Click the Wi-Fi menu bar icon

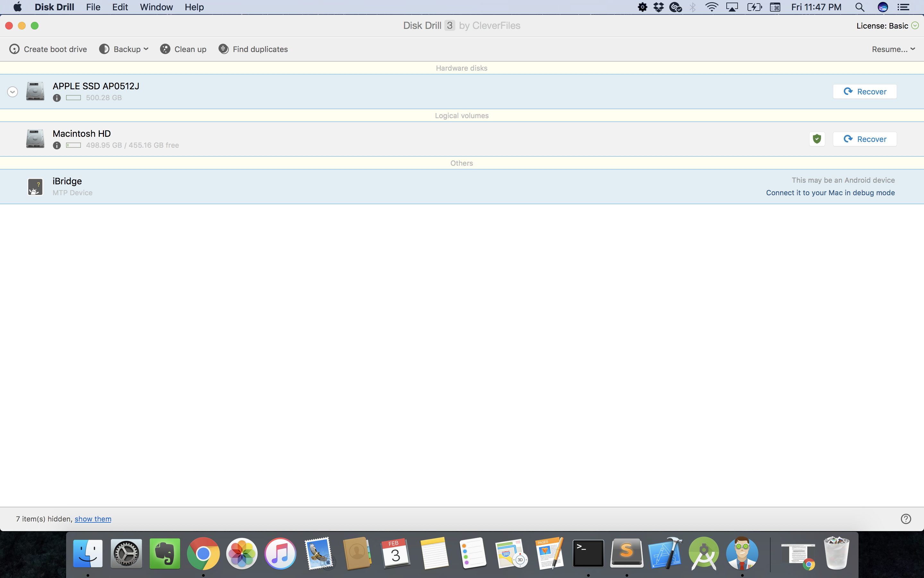(711, 7)
